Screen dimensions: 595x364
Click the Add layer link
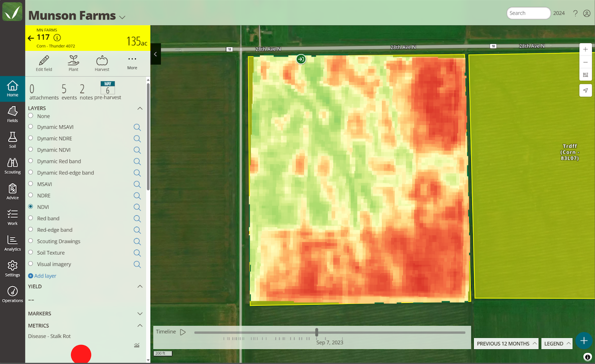pos(42,276)
